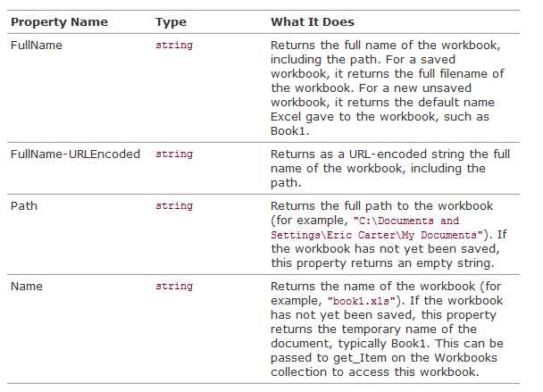
Task: Click the "collection to access this workbook" line
Action: click(x=375, y=372)
